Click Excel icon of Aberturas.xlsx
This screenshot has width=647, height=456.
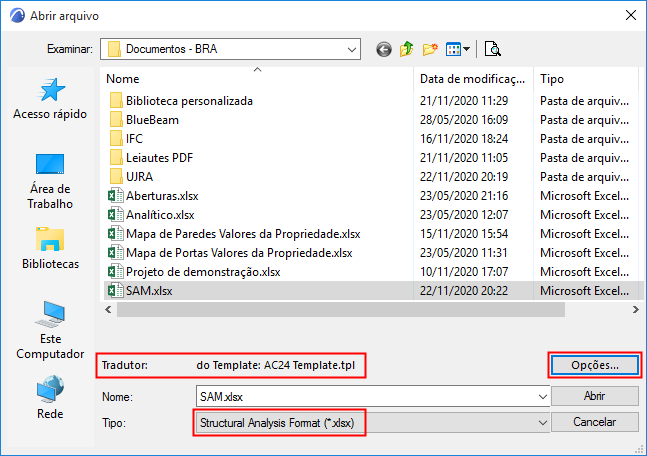pyautogui.click(x=116, y=196)
